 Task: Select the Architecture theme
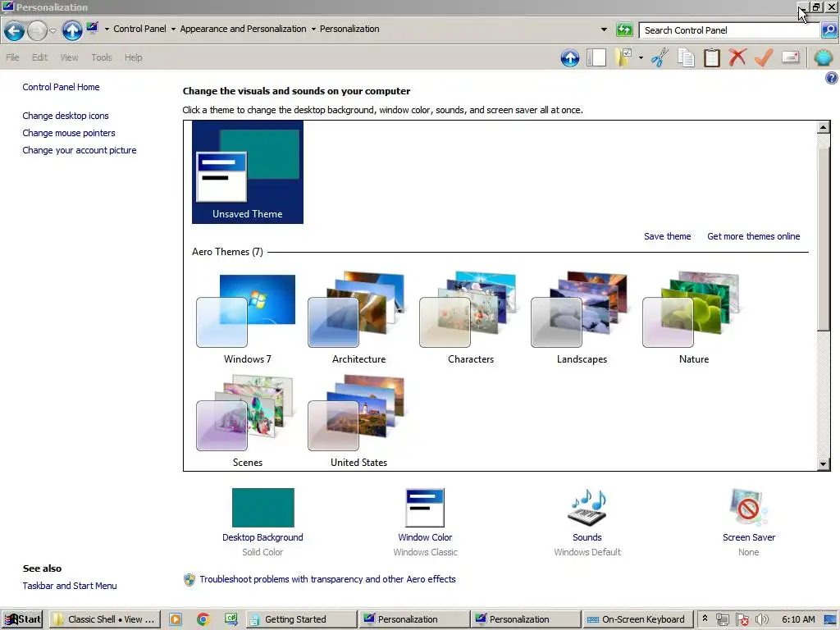coord(359,319)
